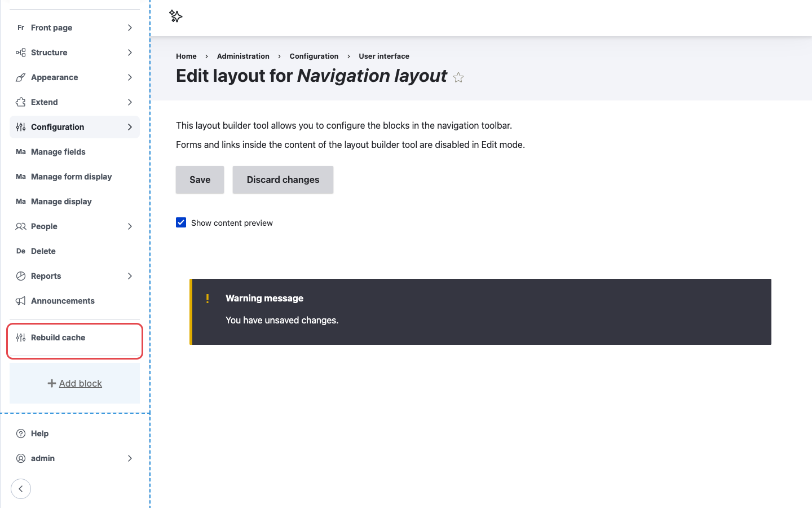Viewport: 812px width, 508px height.
Task: Expand the Structure submenu chevron
Action: click(x=130, y=52)
